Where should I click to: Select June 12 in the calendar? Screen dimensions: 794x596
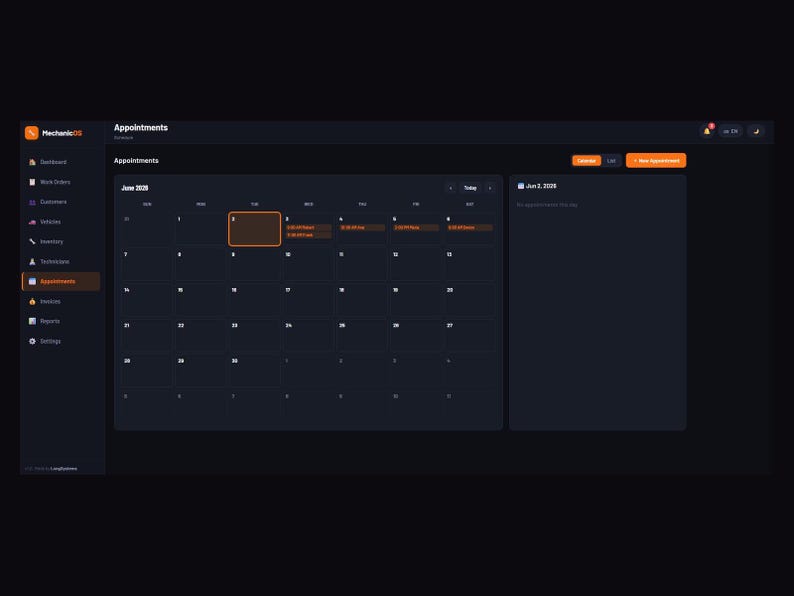tap(416, 264)
